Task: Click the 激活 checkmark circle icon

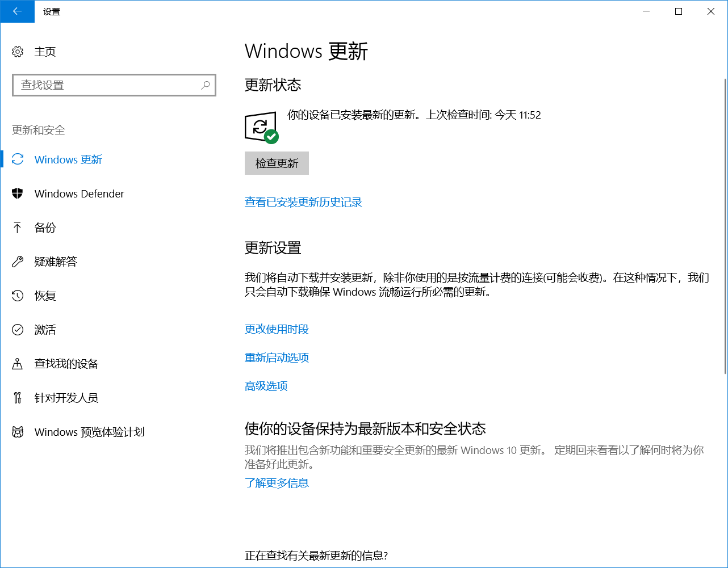Action: [18, 330]
